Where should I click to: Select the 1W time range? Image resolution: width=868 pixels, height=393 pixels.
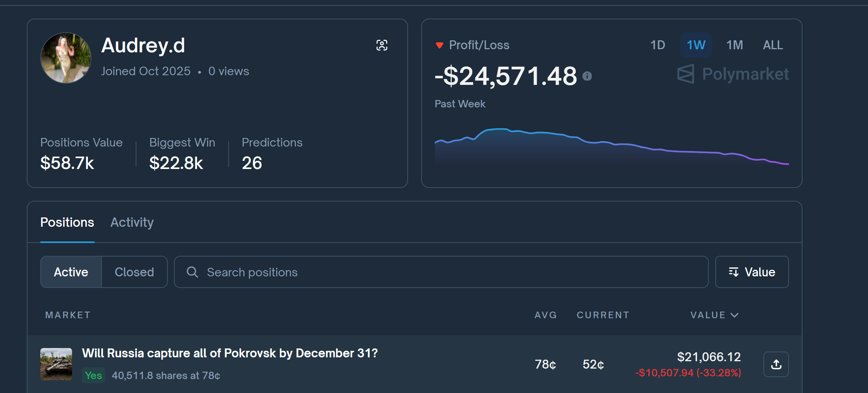[696, 45]
